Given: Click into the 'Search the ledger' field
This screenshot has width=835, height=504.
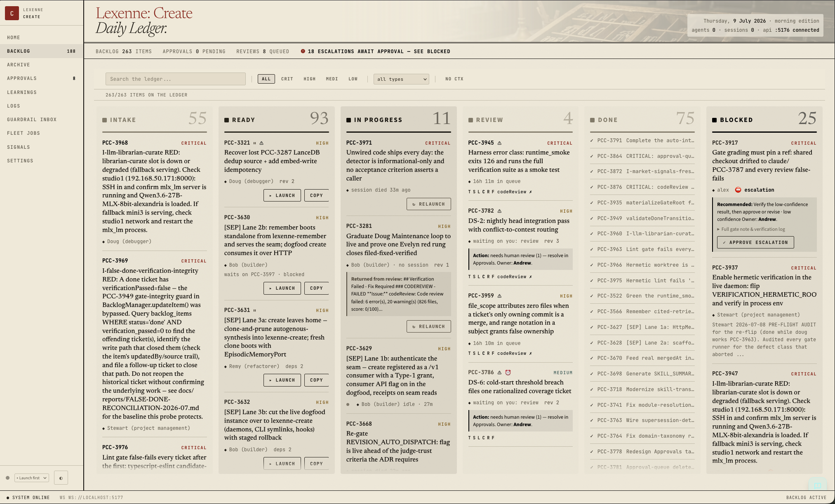Looking at the screenshot, I should [x=176, y=79].
